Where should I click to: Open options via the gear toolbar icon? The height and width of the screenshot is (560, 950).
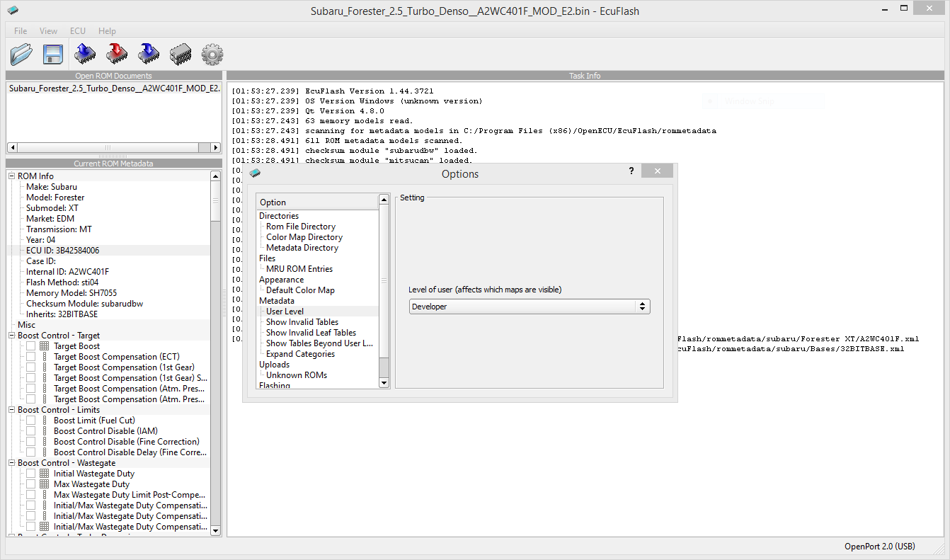212,54
